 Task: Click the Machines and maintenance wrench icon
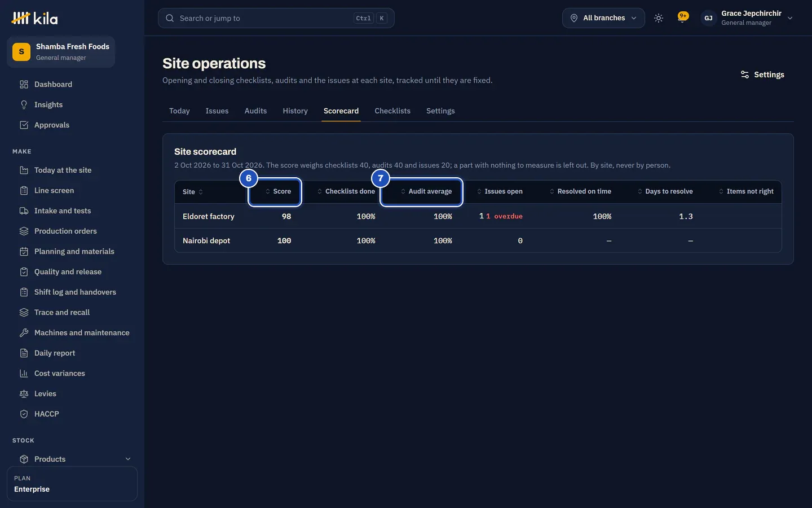(24, 333)
